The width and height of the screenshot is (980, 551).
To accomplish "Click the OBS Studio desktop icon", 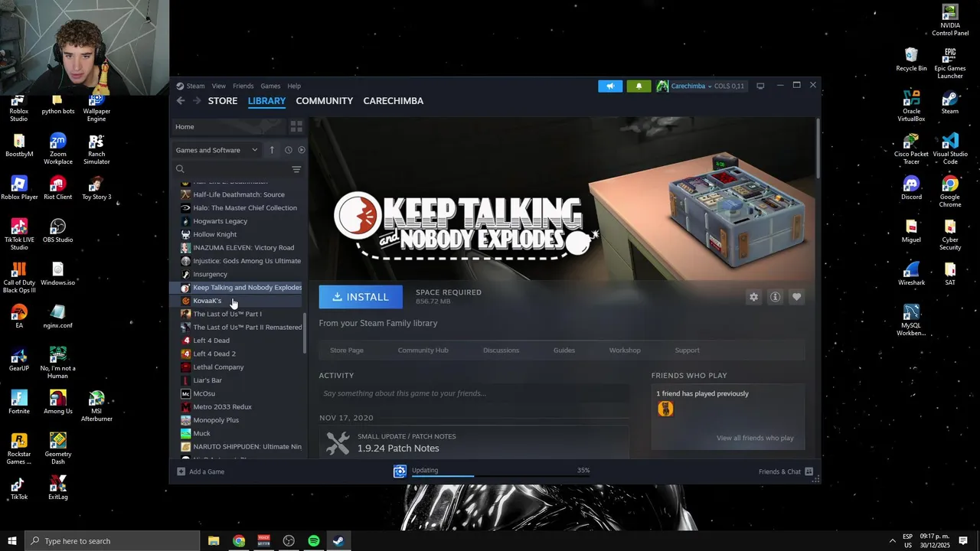I will (x=57, y=231).
